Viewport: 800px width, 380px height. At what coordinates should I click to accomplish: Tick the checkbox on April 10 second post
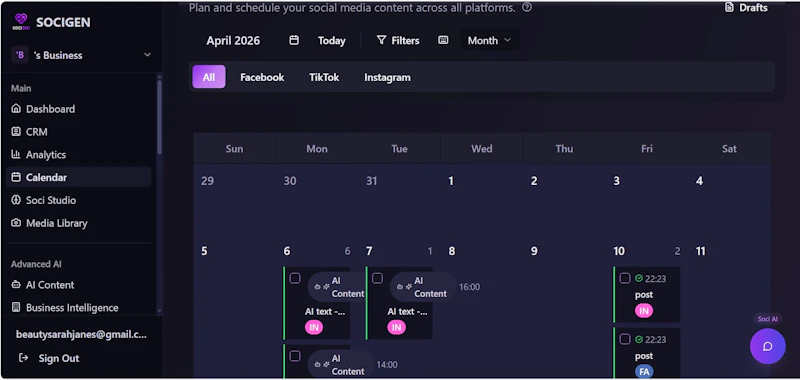point(625,339)
